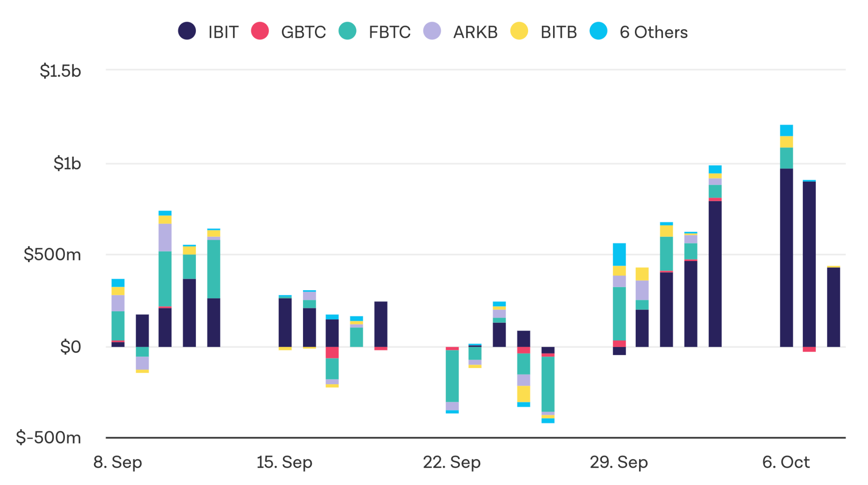Image resolution: width=868 pixels, height=485 pixels.
Task: Click the FBTC legend text label
Action: [x=389, y=32]
